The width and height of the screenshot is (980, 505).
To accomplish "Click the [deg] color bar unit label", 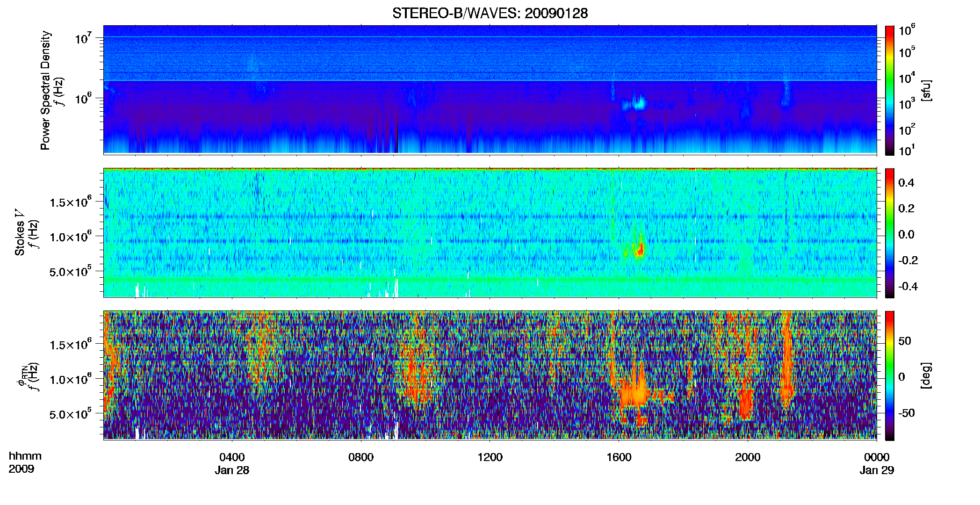I will click(x=926, y=375).
